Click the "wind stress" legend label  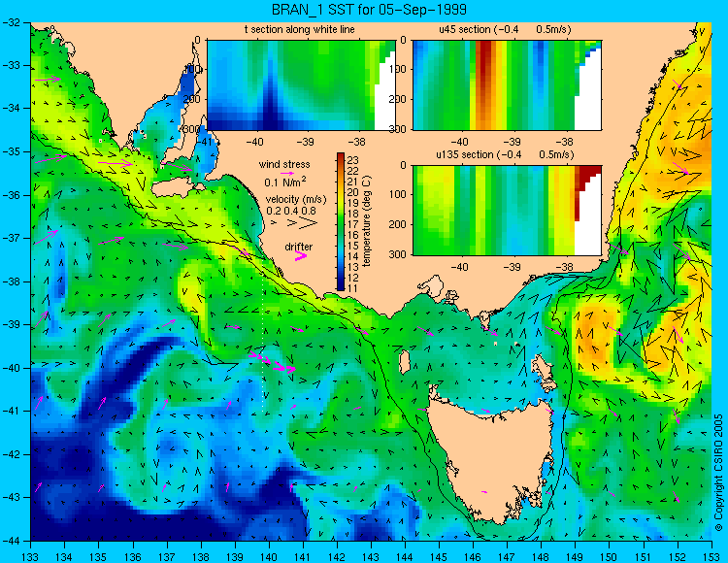pos(284,164)
